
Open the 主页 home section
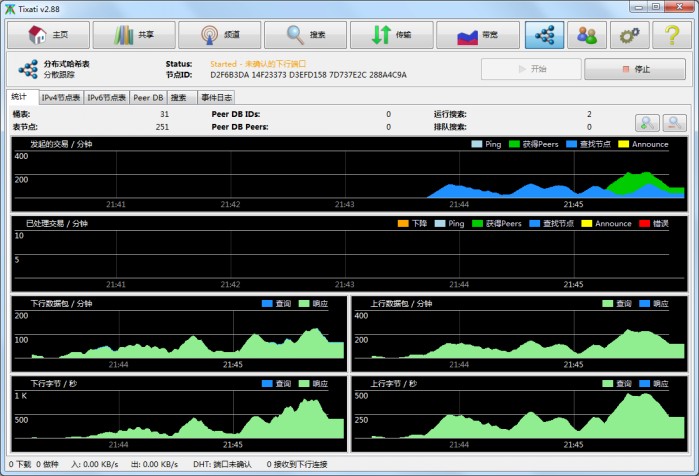click(x=48, y=35)
